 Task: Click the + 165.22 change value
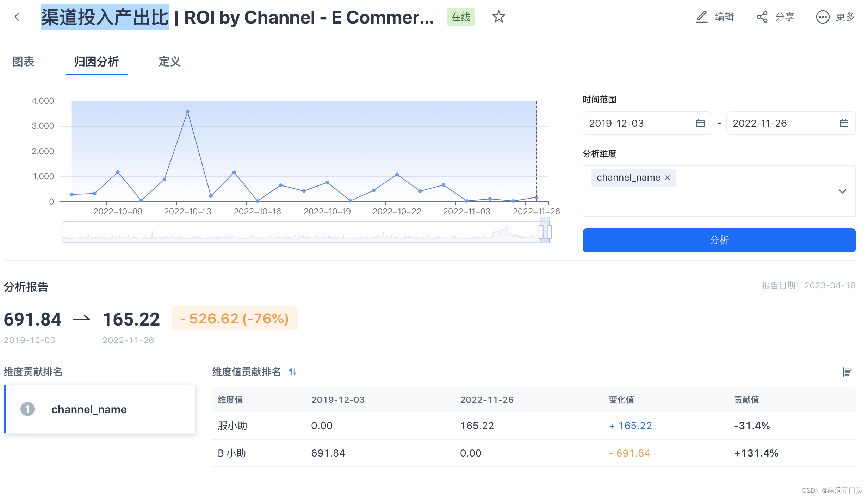pyautogui.click(x=630, y=426)
